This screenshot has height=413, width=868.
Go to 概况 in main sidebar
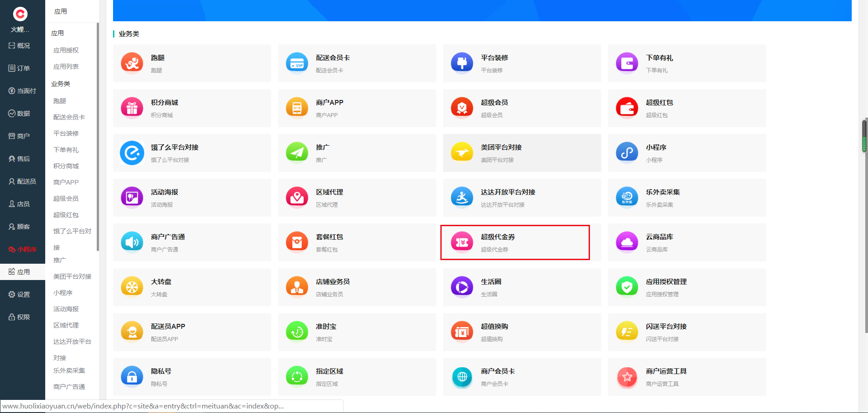pos(19,46)
